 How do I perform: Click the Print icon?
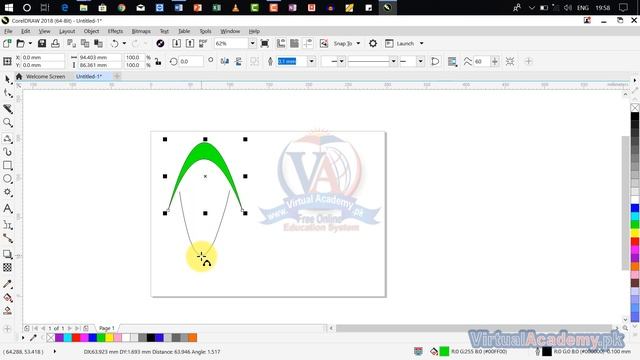[x=55, y=43]
